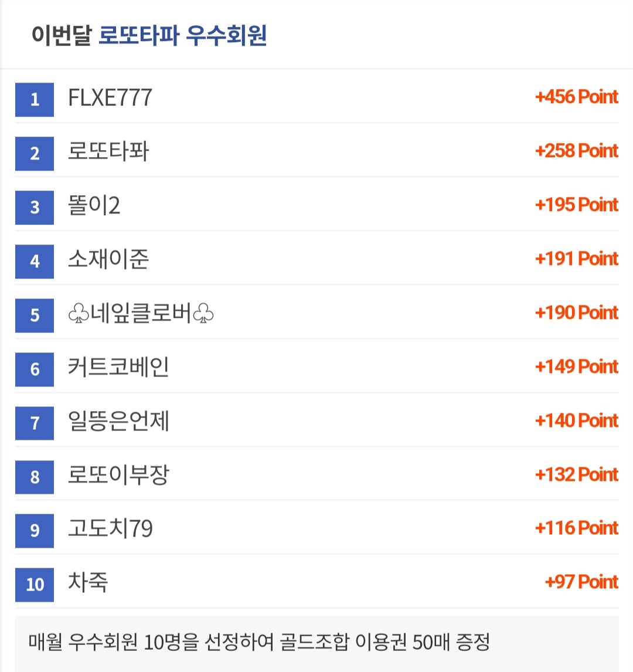Select member 일뜽은언제

118,421
